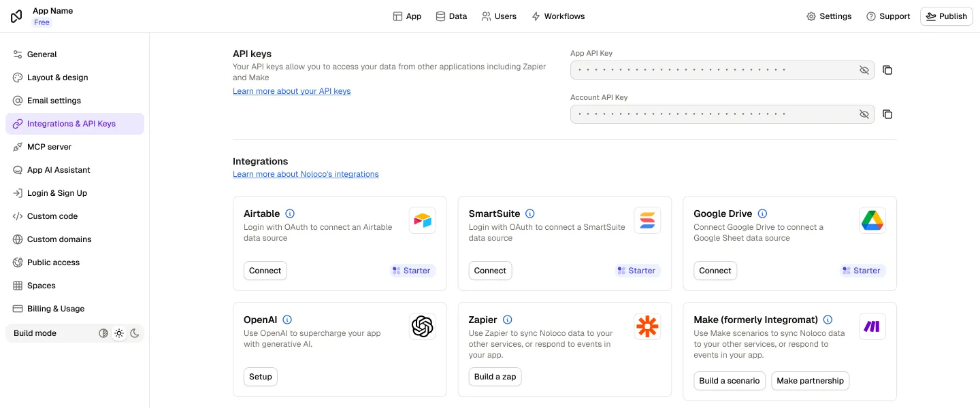Click the Publish button
Viewport: 980px width, 408px height.
coord(947,16)
